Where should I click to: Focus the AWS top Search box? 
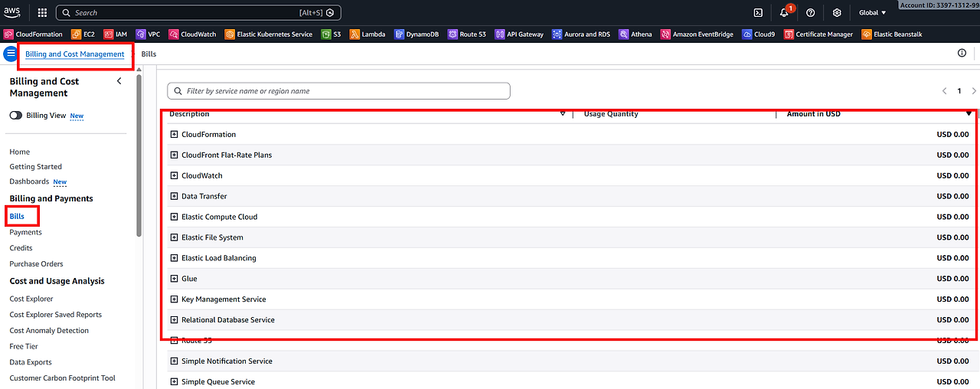[198, 13]
